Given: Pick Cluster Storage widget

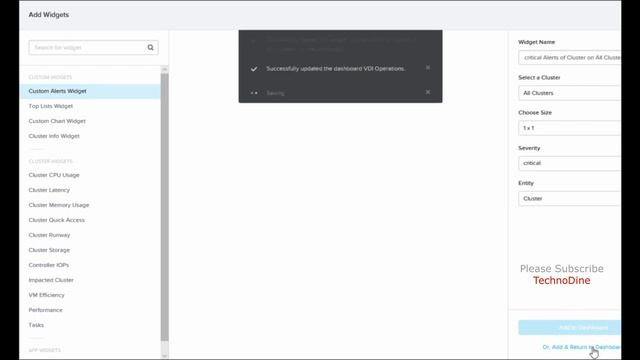Looking at the screenshot, I should 49,250.
